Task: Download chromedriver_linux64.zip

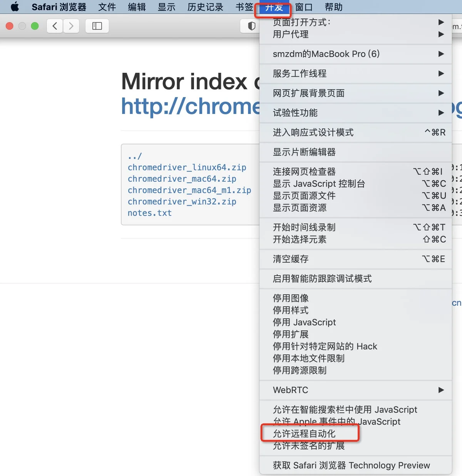Action: point(187,168)
